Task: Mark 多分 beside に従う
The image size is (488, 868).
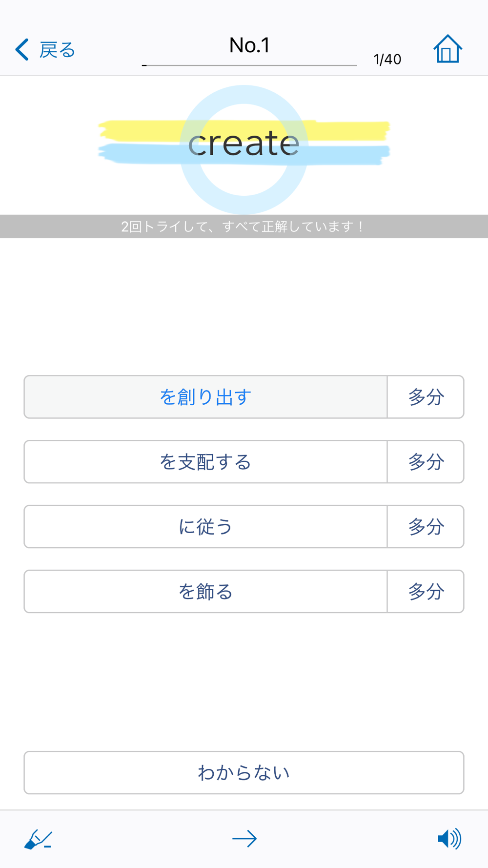Action: click(426, 527)
